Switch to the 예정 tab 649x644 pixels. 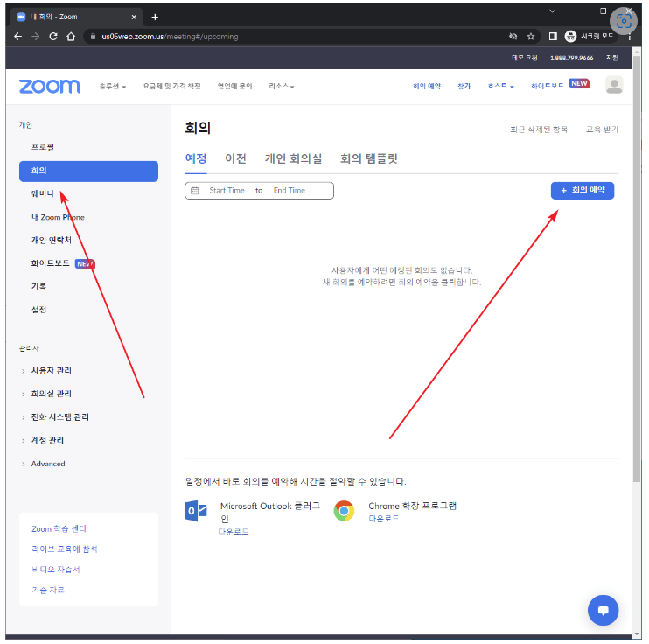[196, 158]
